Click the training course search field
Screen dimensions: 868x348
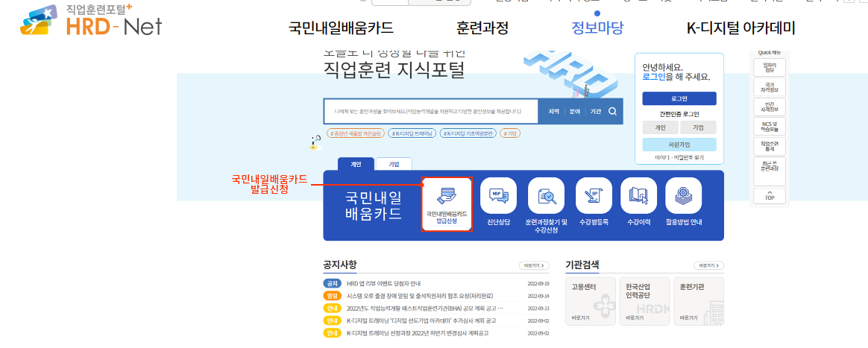[x=431, y=111]
